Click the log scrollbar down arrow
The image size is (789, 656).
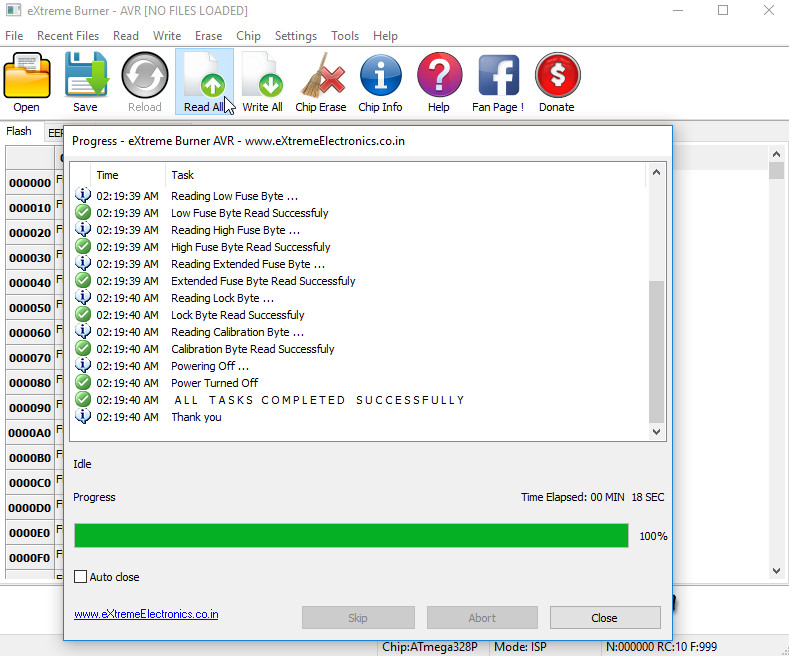(656, 431)
